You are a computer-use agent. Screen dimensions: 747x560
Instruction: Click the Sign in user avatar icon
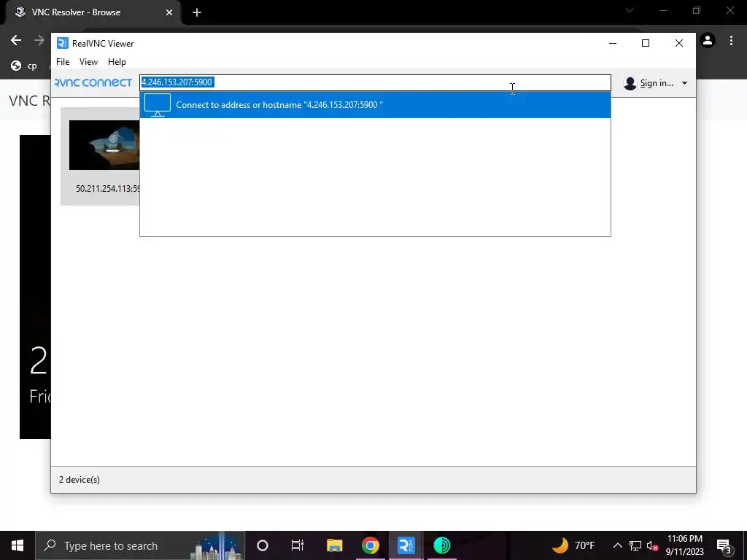pyautogui.click(x=630, y=83)
